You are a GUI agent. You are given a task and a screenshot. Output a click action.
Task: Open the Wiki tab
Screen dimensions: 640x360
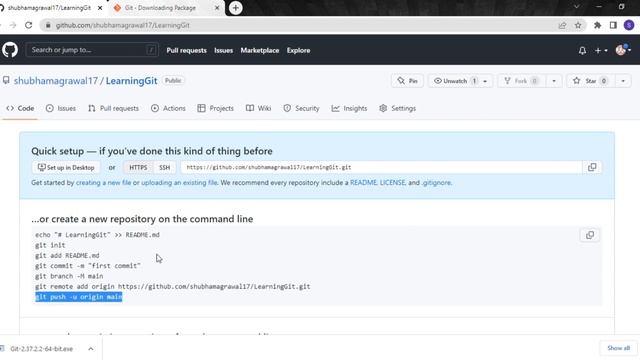click(x=258, y=108)
